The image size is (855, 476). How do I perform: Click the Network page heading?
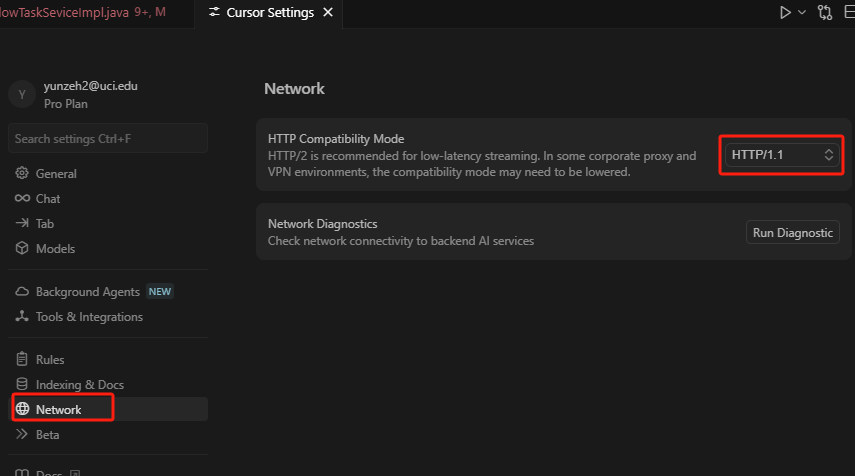(294, 88)
